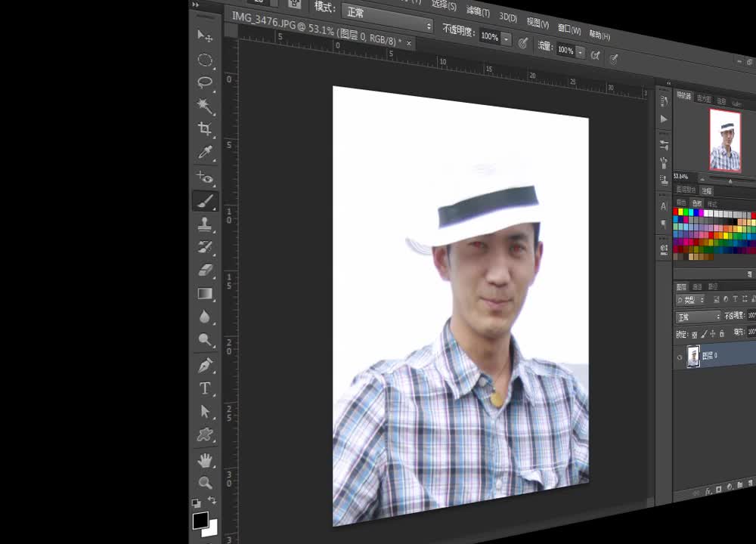Select the Clone Stamp tool
Viewport: 756px width, 544px height.
(205, 224)
